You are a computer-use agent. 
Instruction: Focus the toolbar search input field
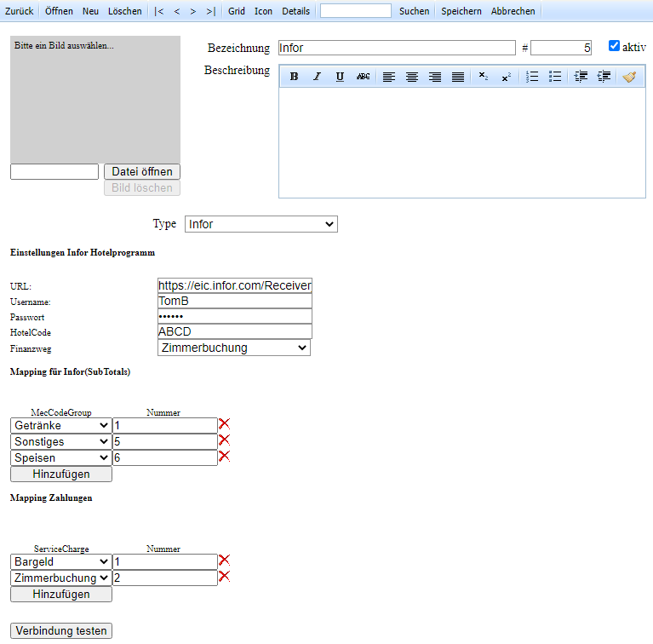coord(356,11)
